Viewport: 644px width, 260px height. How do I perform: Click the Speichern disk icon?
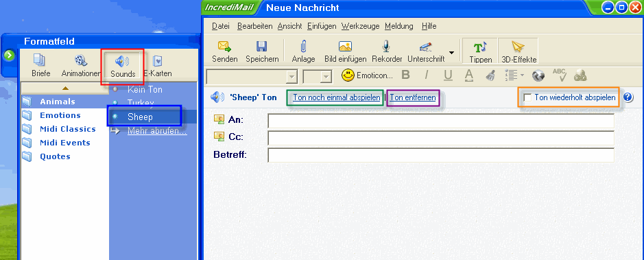pyautogui.click(x=261, y=46)
